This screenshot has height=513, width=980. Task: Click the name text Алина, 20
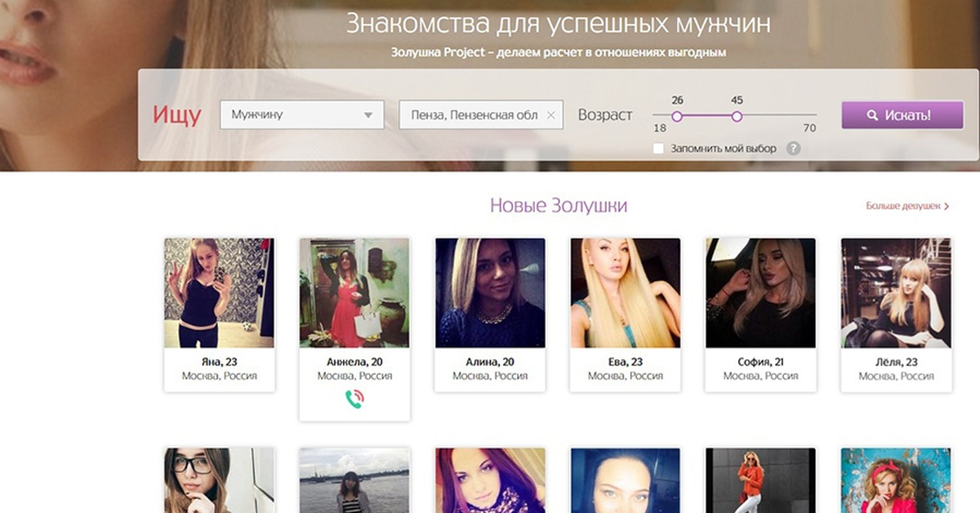490,362
